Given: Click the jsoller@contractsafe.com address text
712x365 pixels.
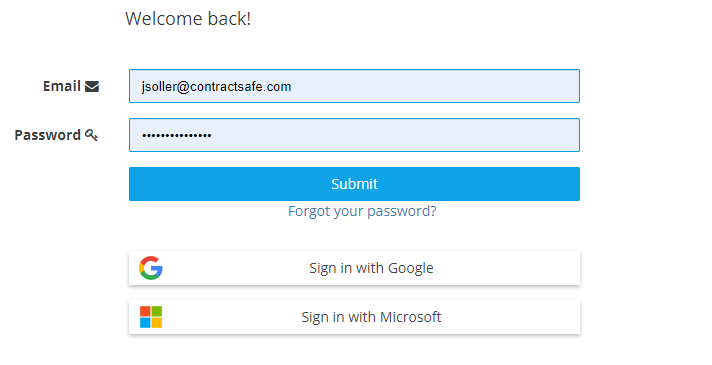Looking at the screenshot, I should pyautogui.click(x=216, y=86).
